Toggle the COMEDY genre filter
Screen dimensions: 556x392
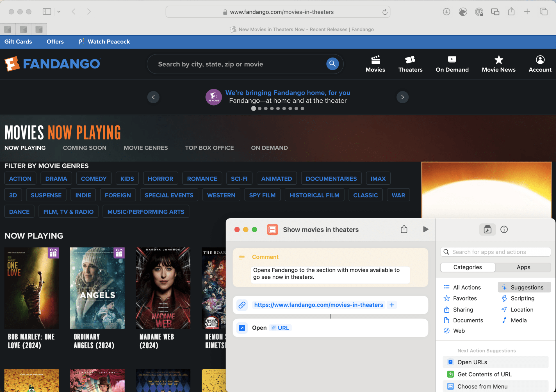pyautogui.click(x=94, y=178)
